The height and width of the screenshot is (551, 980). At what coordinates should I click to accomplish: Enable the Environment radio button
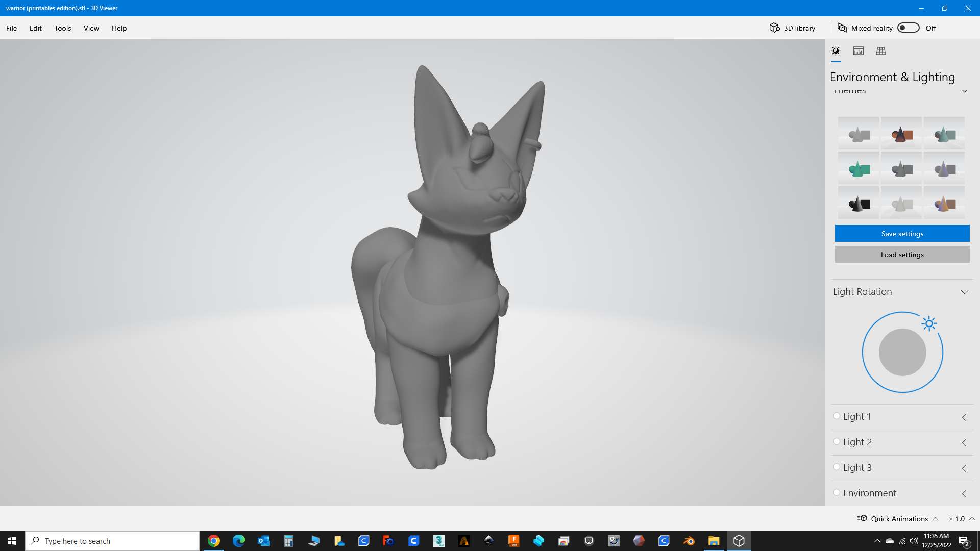point(837,492)
